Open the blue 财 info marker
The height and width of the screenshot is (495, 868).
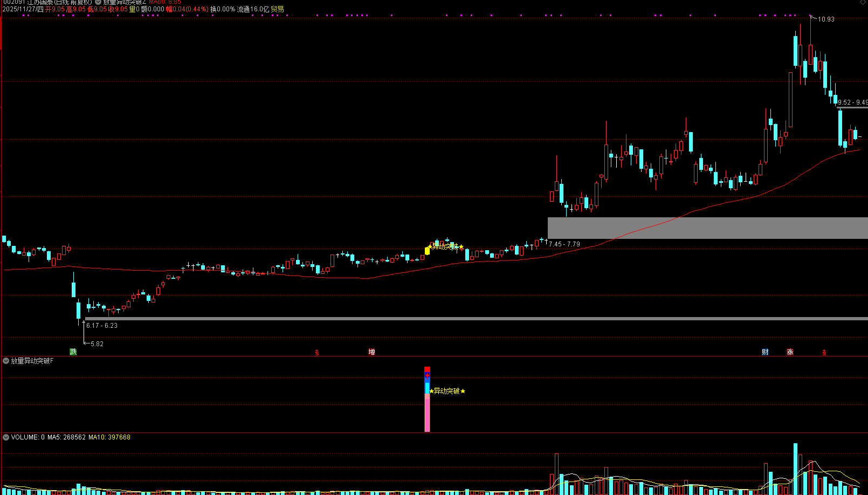click(765, 352)
